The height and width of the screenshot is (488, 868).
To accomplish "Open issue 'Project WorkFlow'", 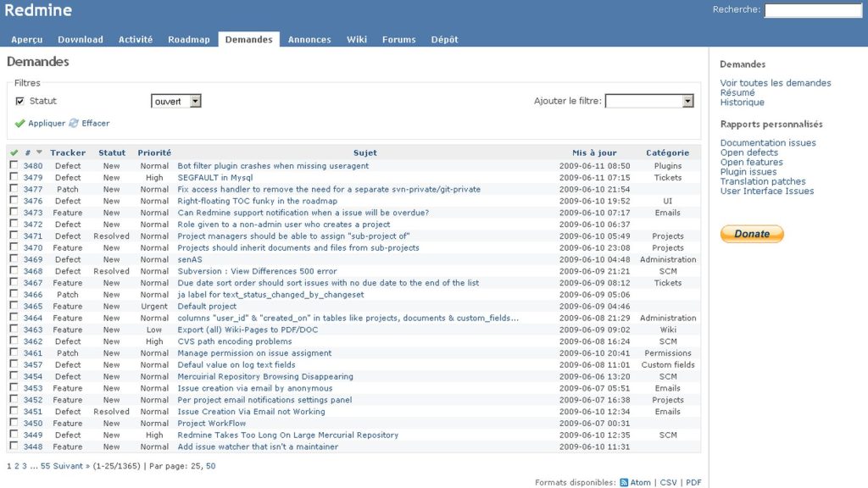I will point(211,424).
